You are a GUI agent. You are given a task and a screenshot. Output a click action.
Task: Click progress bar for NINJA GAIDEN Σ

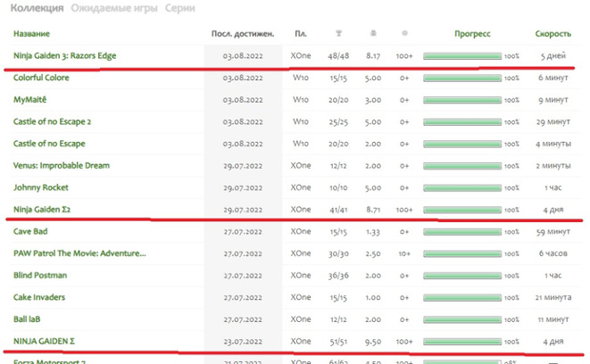tap(462, 342)
